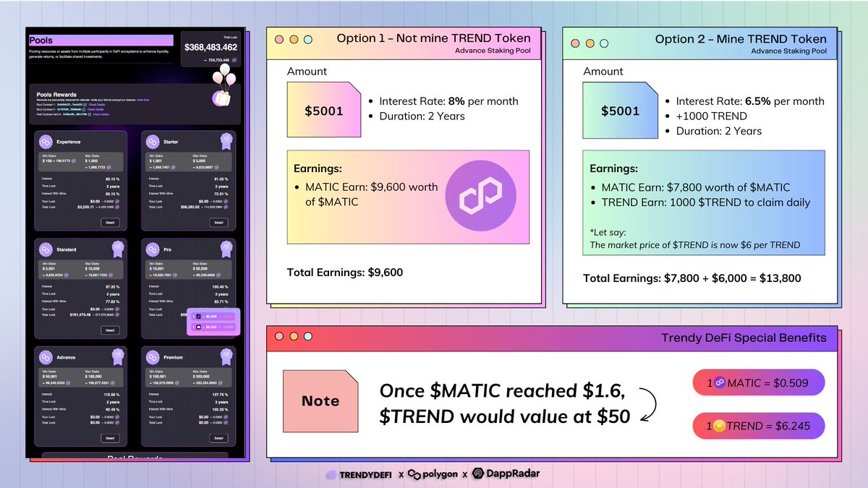
Task: Click the yellow dot on Option 1 window
Action: [x=293, y=41]
